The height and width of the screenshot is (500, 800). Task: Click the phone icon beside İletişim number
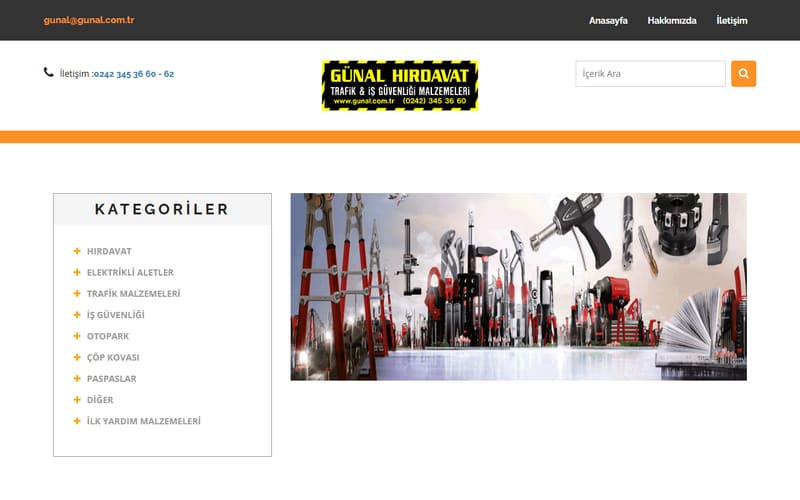tap(49, 72)
